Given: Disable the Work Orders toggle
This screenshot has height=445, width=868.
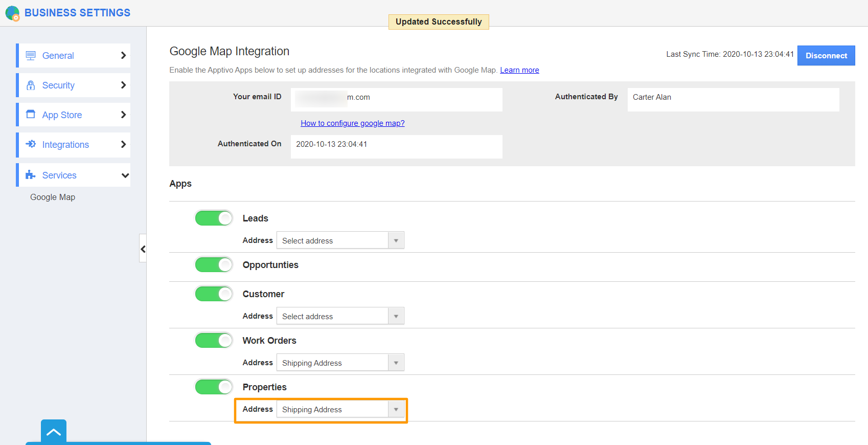Looking at the screenshot, I should [x=214, y=341].
